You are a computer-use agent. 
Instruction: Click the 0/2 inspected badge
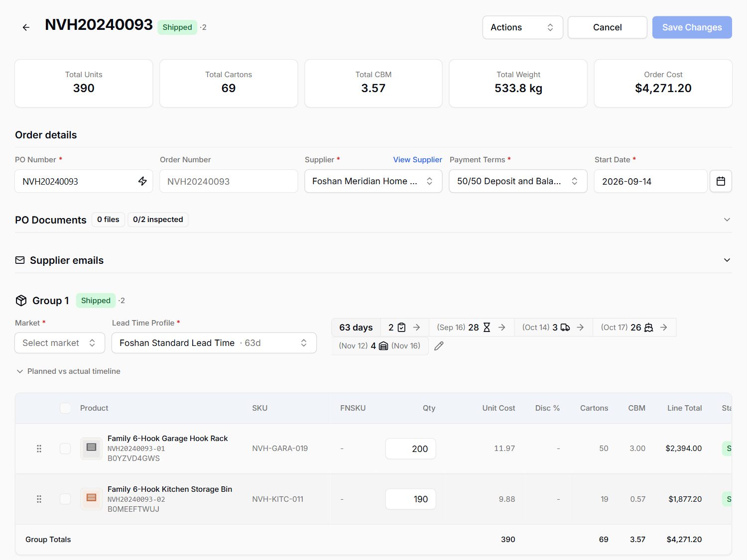158,220
